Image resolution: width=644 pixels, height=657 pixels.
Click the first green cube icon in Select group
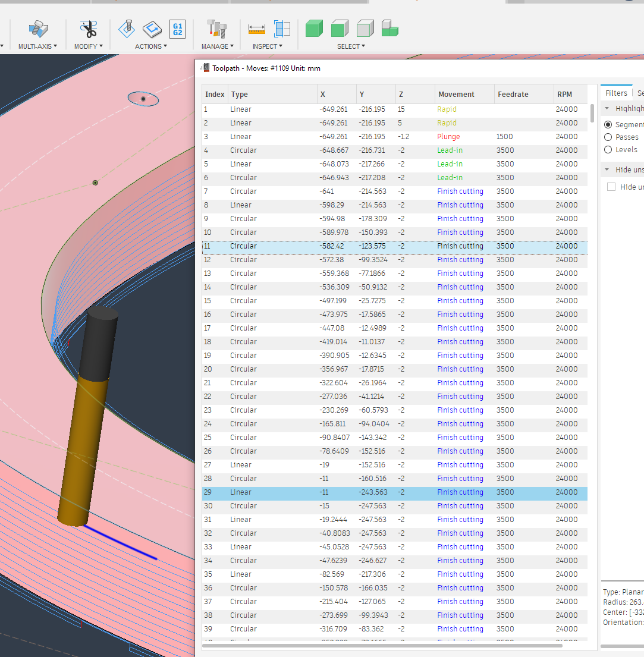click(313, 27)
